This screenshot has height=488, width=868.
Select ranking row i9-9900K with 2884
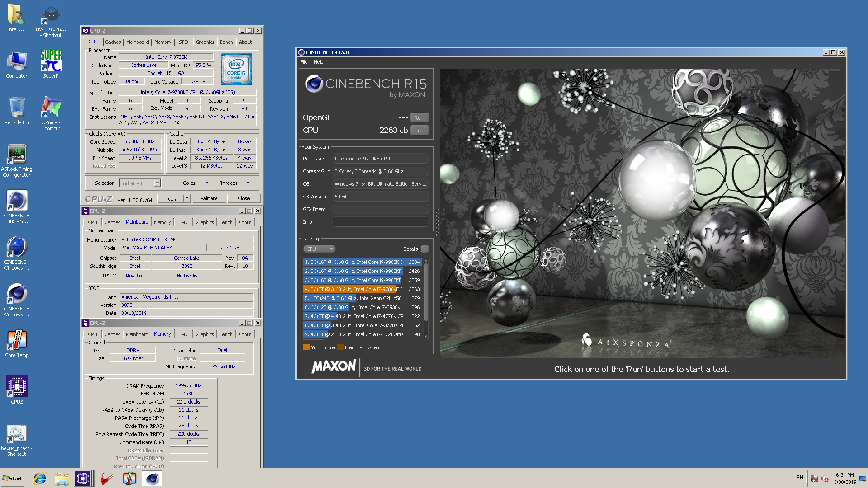click(x=363, y=262)
